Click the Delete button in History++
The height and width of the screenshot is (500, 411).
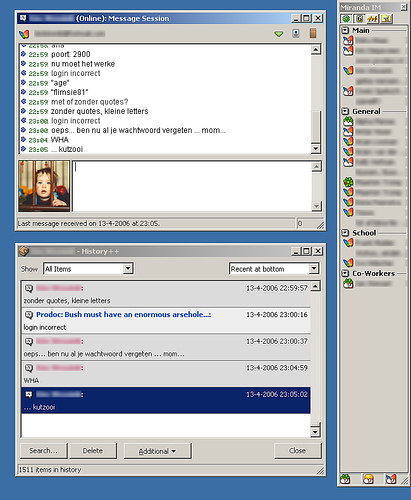coord(93,451)
